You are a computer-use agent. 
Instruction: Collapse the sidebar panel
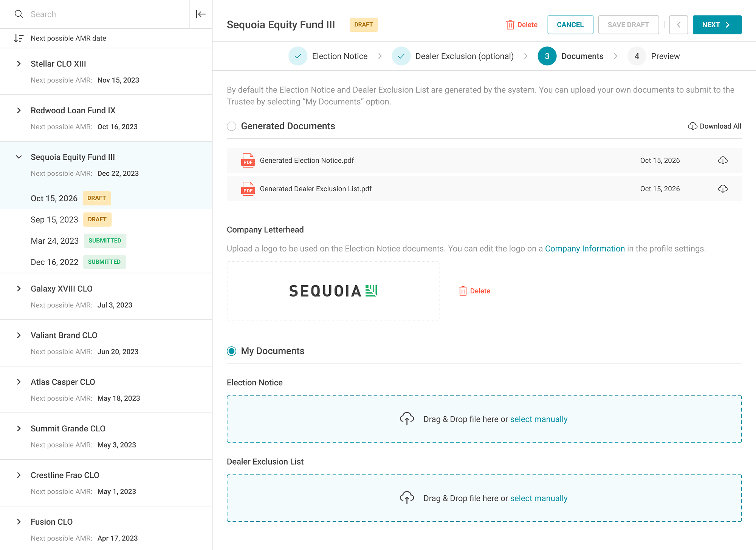click(201, 14)
